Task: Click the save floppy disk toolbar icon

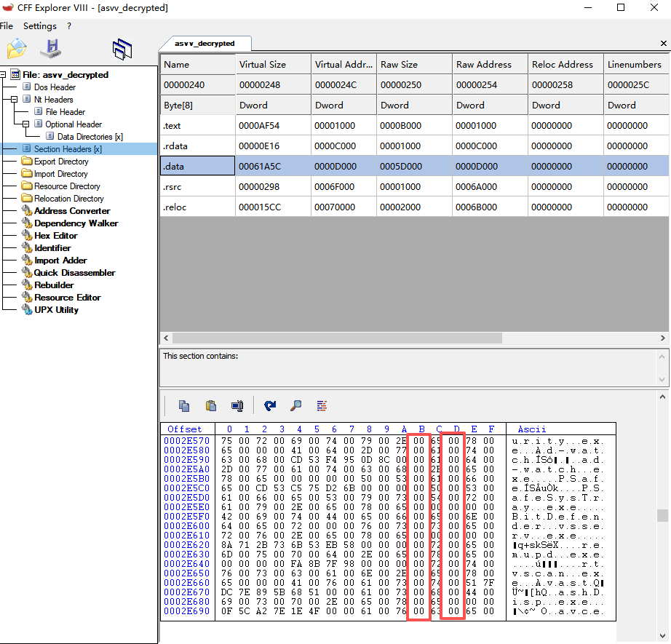Action: coord(51,48)
